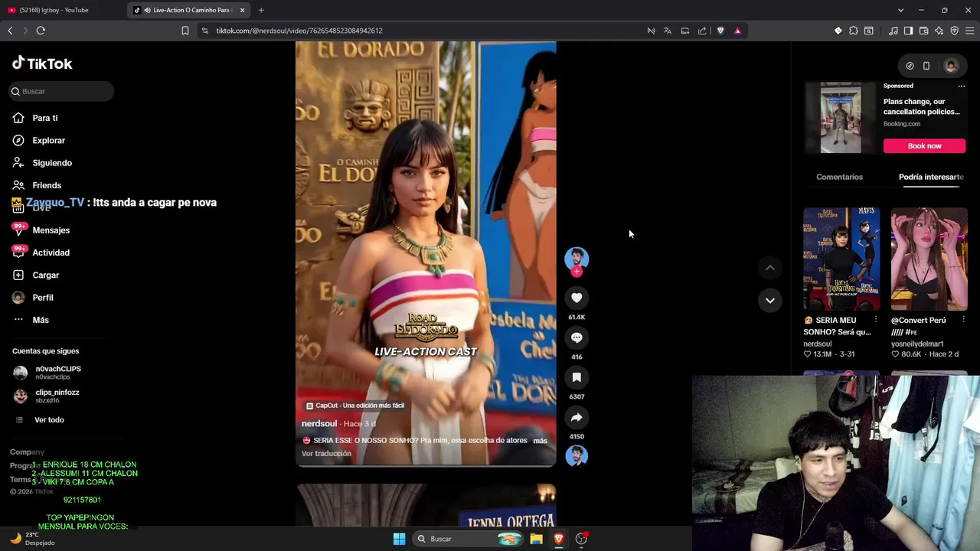Go to next video arrow
Image resolution: width=980 pixels, height=551 pixels.
click(x=769, y=300)
